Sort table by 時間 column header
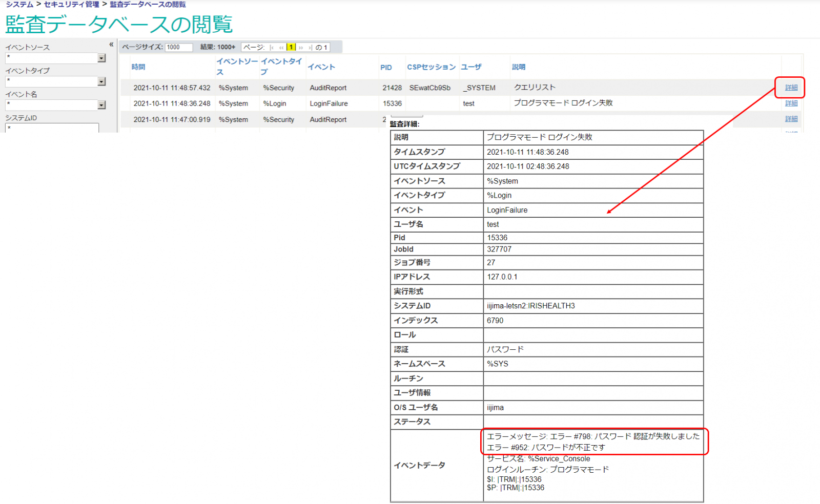Viewport: 820px width, 504px height. click(138, 67)
